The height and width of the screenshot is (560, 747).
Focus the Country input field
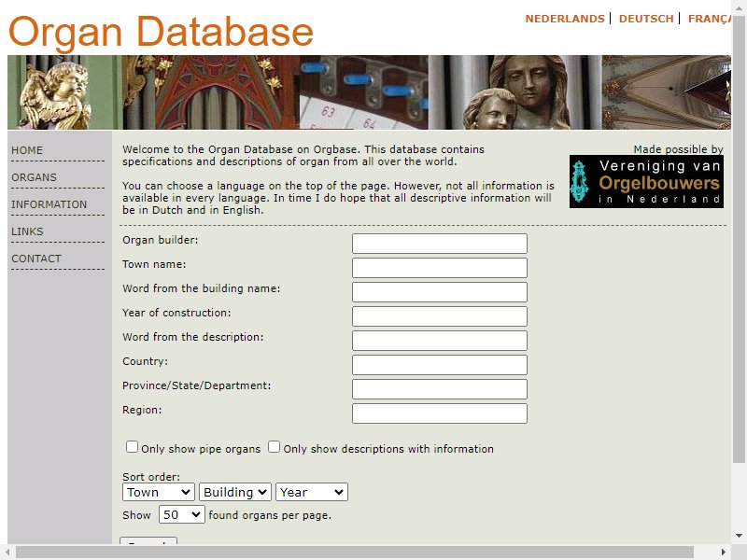[x=439, y=365]
